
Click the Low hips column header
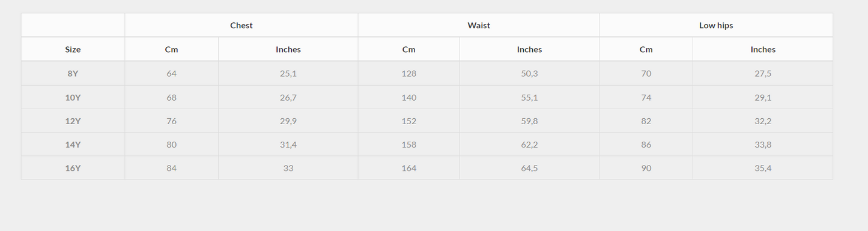pos(716,25)
